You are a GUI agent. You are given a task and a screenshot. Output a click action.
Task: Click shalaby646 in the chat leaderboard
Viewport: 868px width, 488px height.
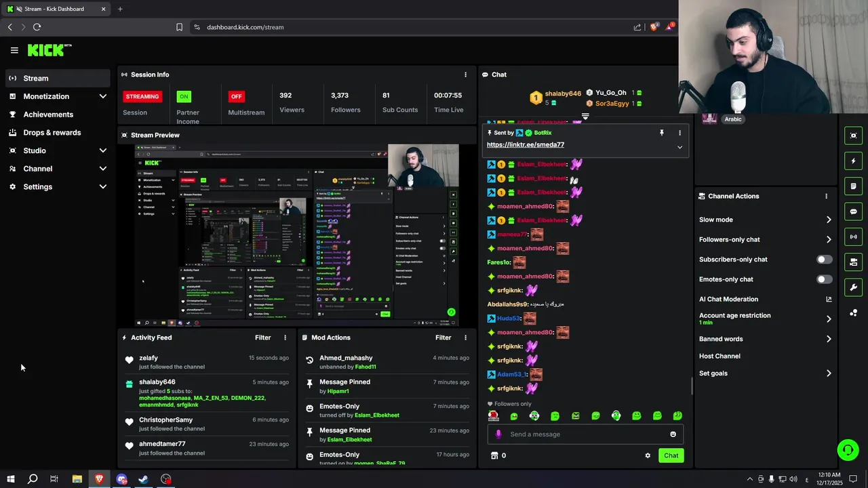pyautogui.click(x=564, y=94)
